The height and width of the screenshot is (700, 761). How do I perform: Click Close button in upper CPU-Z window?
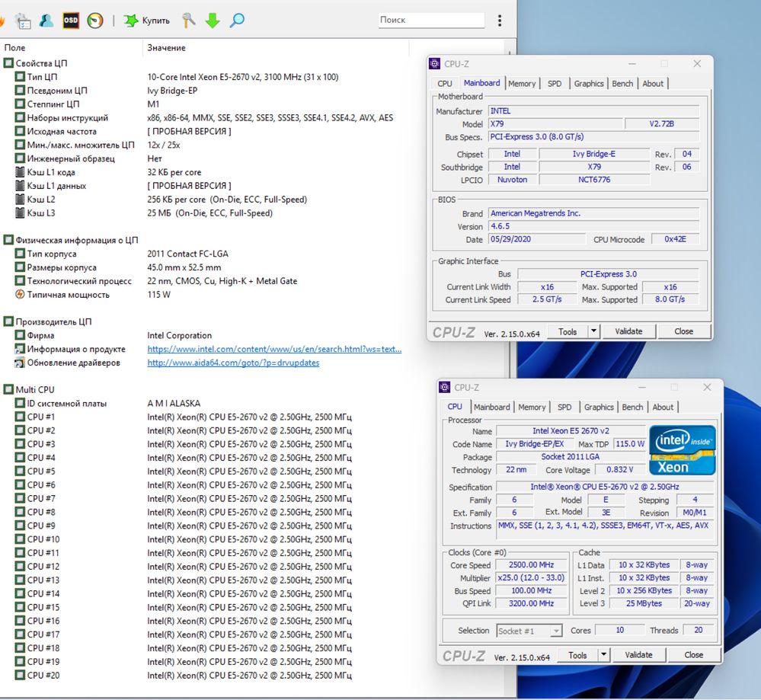(x=683, y=331)
